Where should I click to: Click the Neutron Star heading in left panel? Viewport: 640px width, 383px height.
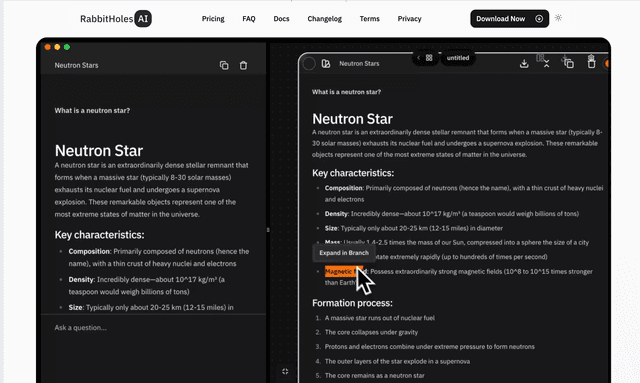point(99,151)
